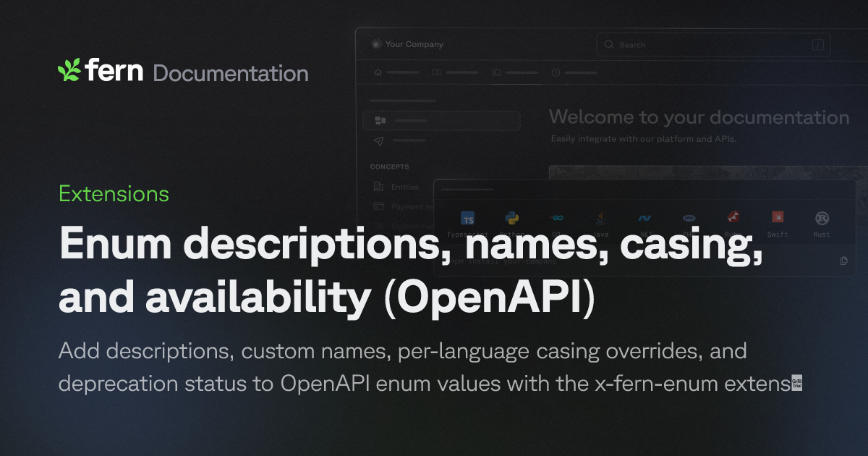The height and width of the screenshot is (456, 868).
Task: Click the Your Company name
Action: coord(414,44)
